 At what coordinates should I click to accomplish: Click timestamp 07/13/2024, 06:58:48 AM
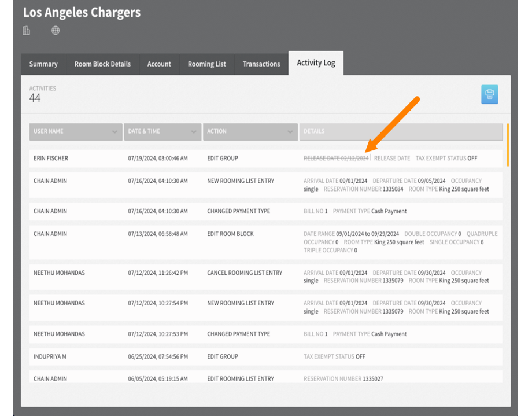click(x=158, y=234)
